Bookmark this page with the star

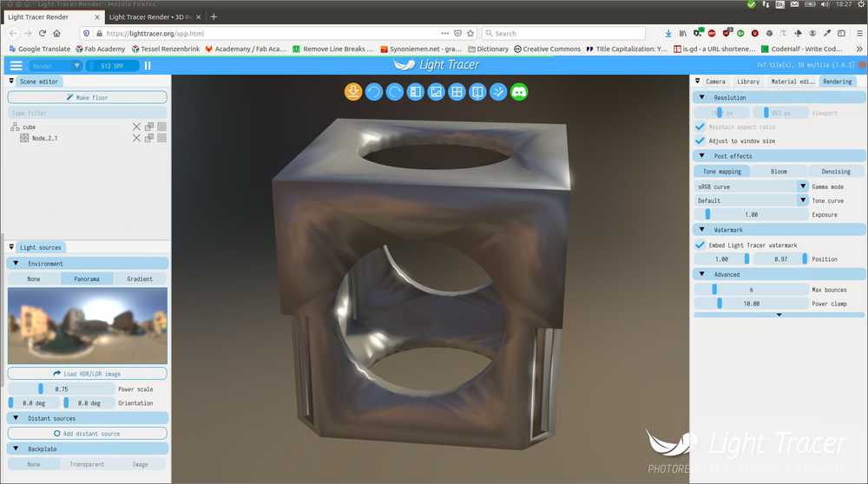[470, 33]
